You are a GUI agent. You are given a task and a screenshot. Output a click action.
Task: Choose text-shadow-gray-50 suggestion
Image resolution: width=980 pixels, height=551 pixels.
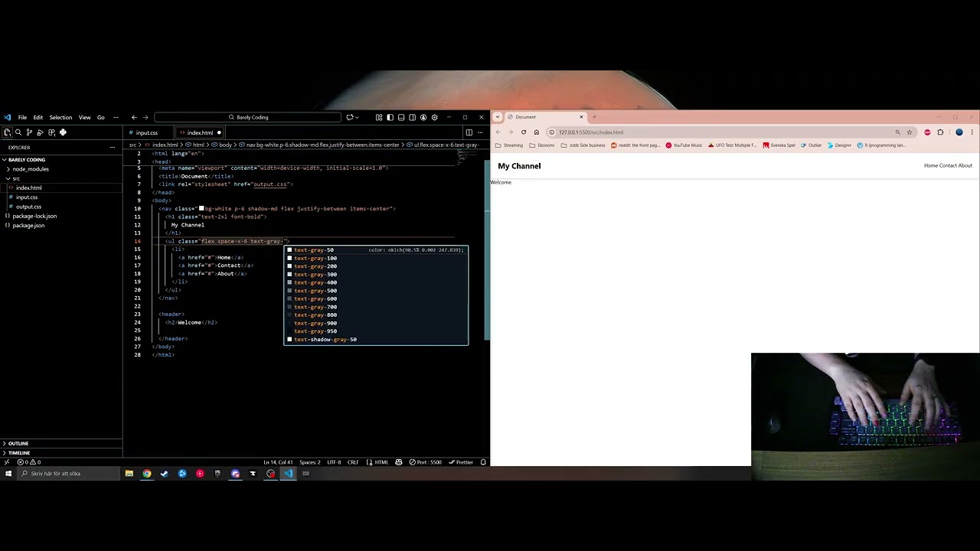coord(375,339)
